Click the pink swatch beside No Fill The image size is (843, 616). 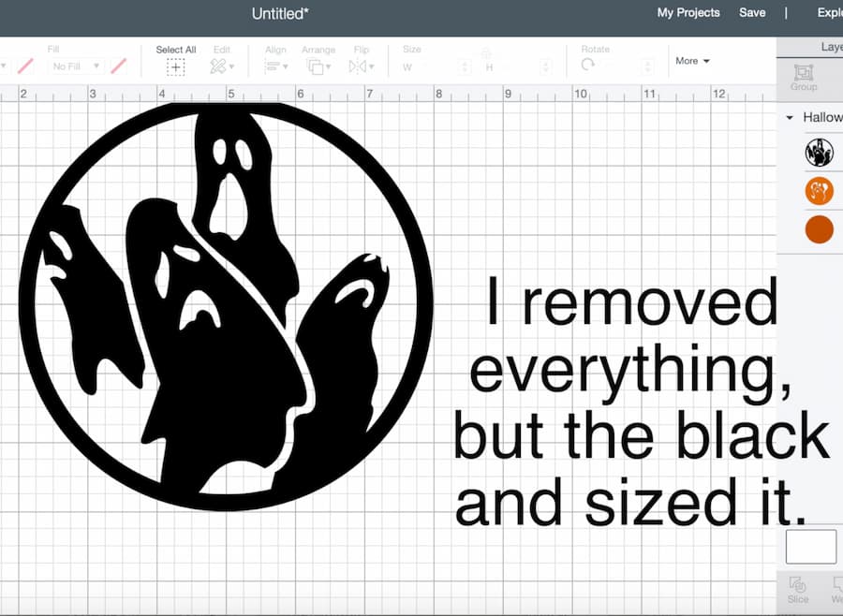[x=116, y=66]
